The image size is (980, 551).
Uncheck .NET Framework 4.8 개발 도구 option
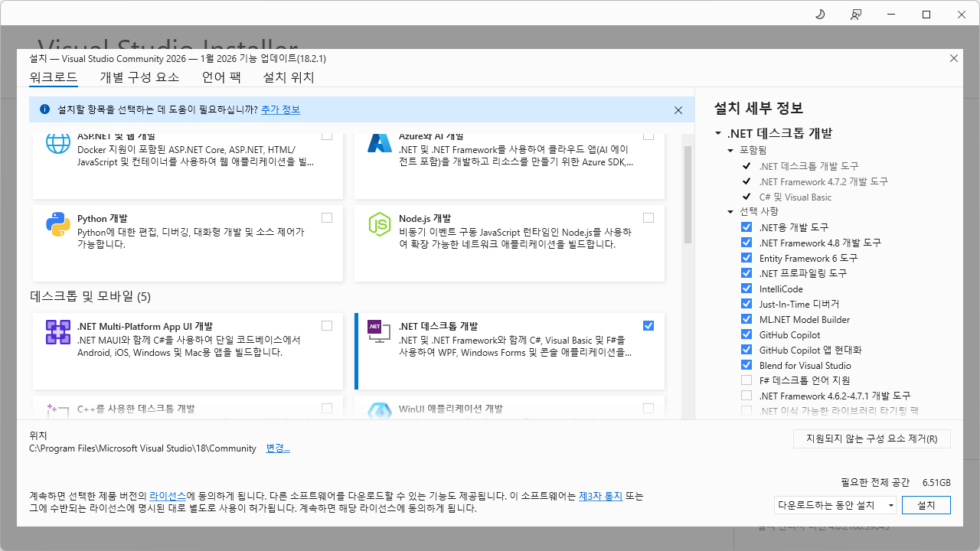point(746,243)
